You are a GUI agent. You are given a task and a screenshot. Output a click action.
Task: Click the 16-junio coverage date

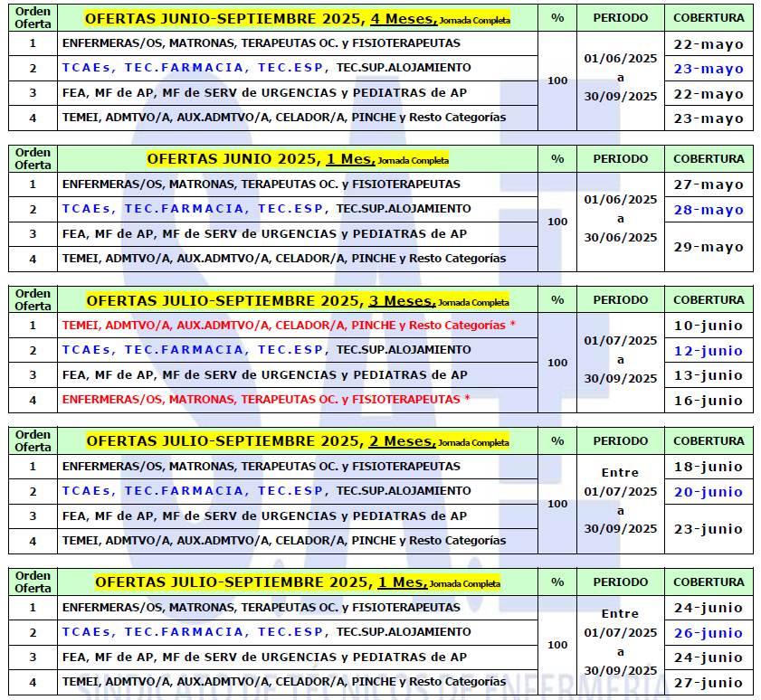[x=709, y=401]
